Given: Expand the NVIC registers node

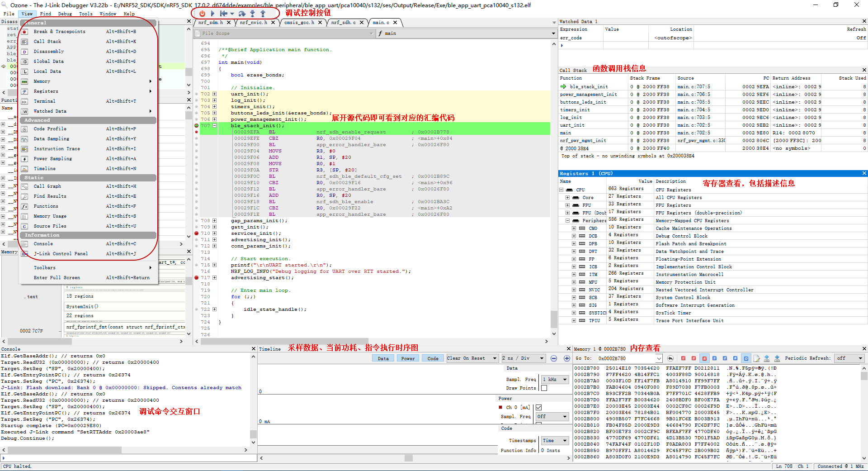Looking at the screenshot, I should click(x=574, y=290).
